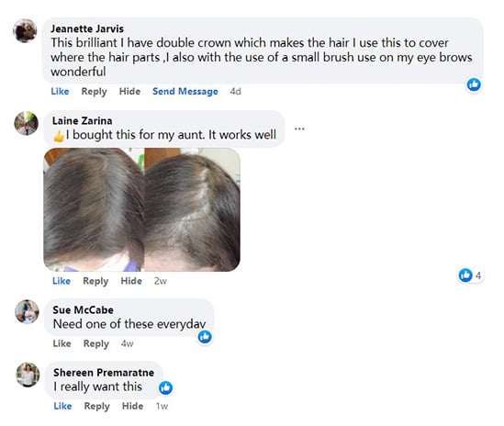
Task: Reply to Jeanette Jarvis's comment
Action: click(94, 91)
